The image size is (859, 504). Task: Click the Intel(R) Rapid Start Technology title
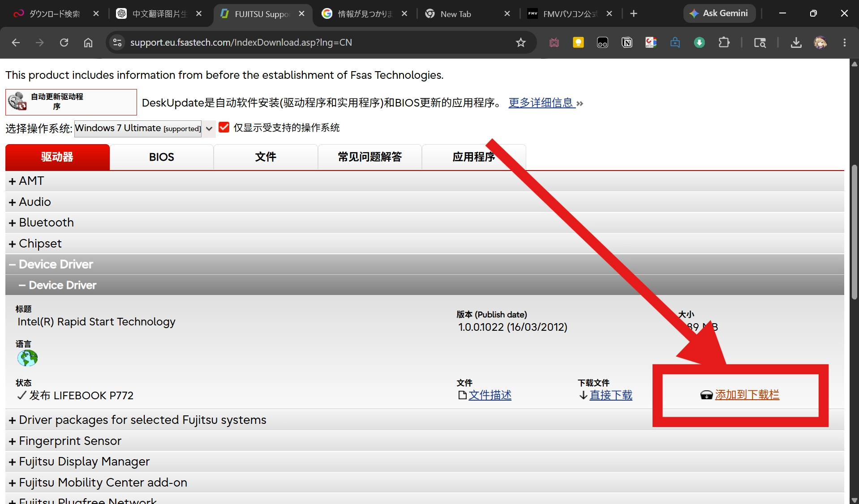pyautogui.click(x=96, y=322)
